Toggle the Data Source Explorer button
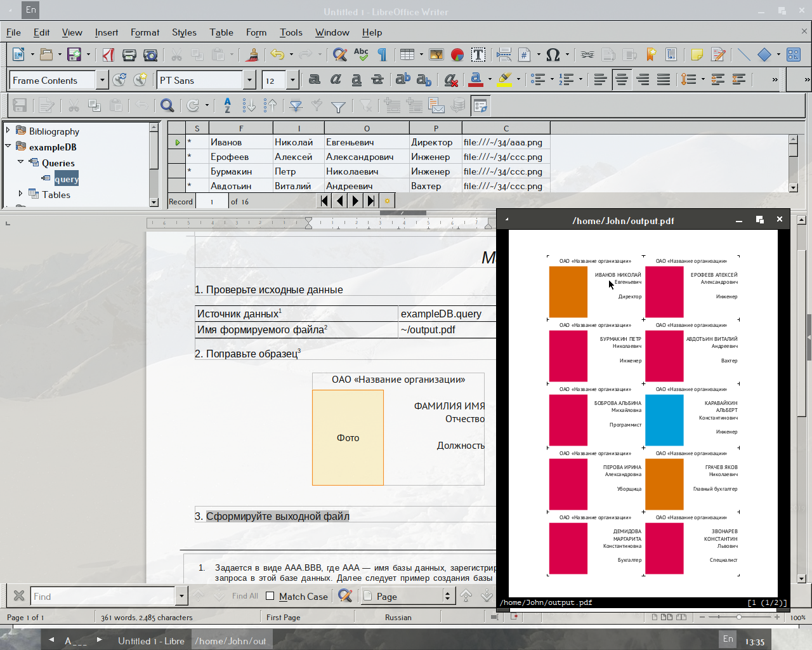The width and height of the screenshot is (812, 650). 480,106
